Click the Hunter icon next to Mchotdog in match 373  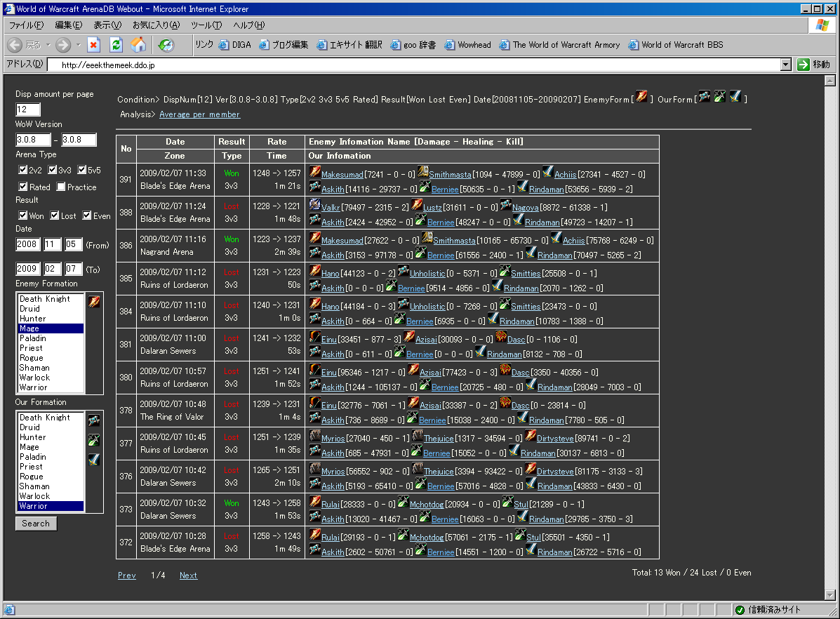[x=404, y=502]
